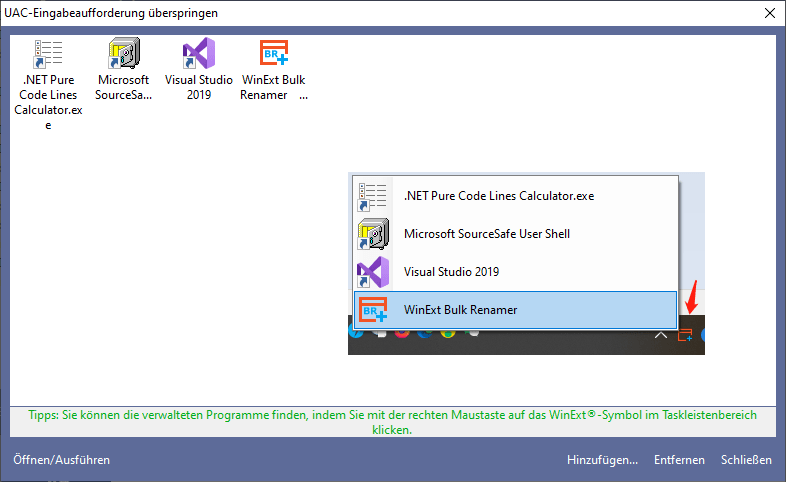Image resolution: width=786 pixels, height=482 pixels.
Task: Click the Schließen button
Action: 746,460
